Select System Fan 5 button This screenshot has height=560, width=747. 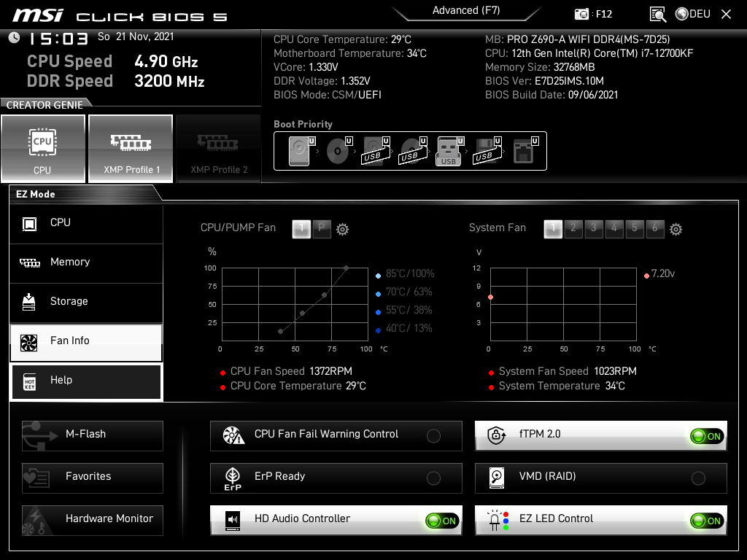(635, 228)
